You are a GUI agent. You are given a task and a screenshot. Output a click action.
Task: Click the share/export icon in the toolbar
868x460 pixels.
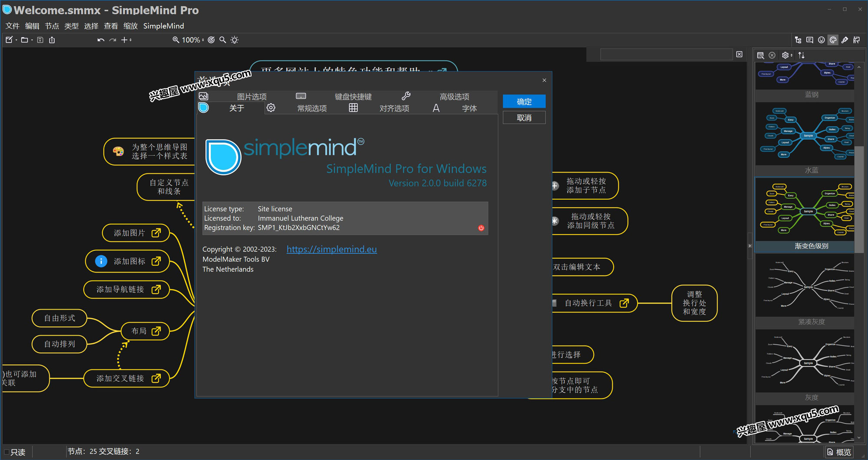(52, 40)
